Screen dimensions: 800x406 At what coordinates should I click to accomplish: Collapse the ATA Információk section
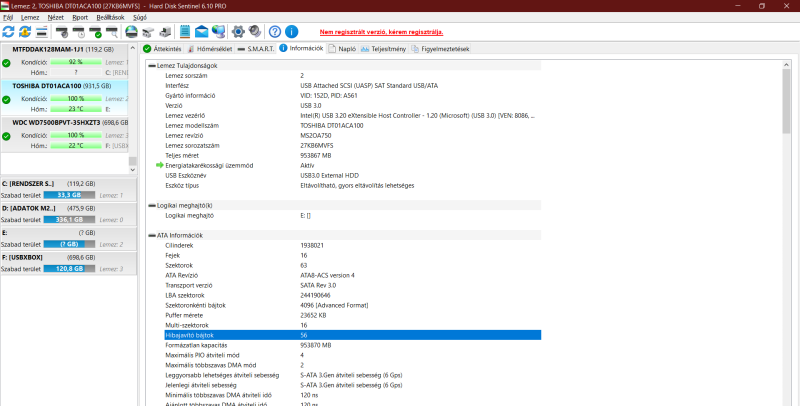pyautogui.click(x=152, y=236)
